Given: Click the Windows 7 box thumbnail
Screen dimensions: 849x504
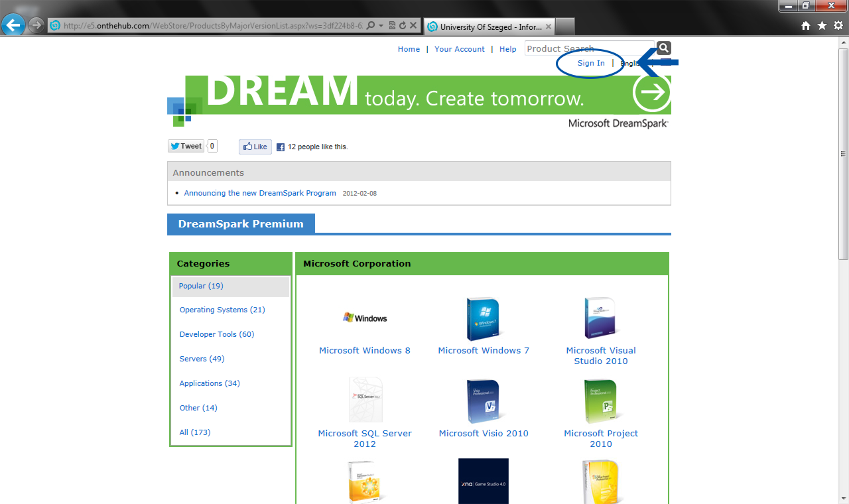Looking at the screenshot, I should click(483, 319).
